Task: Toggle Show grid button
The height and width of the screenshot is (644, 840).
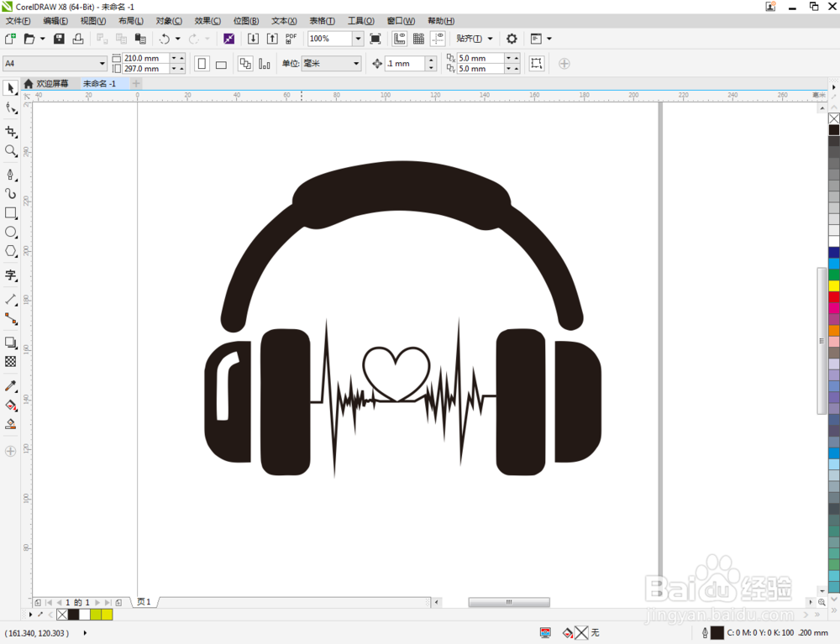Action: coord(418,39)
